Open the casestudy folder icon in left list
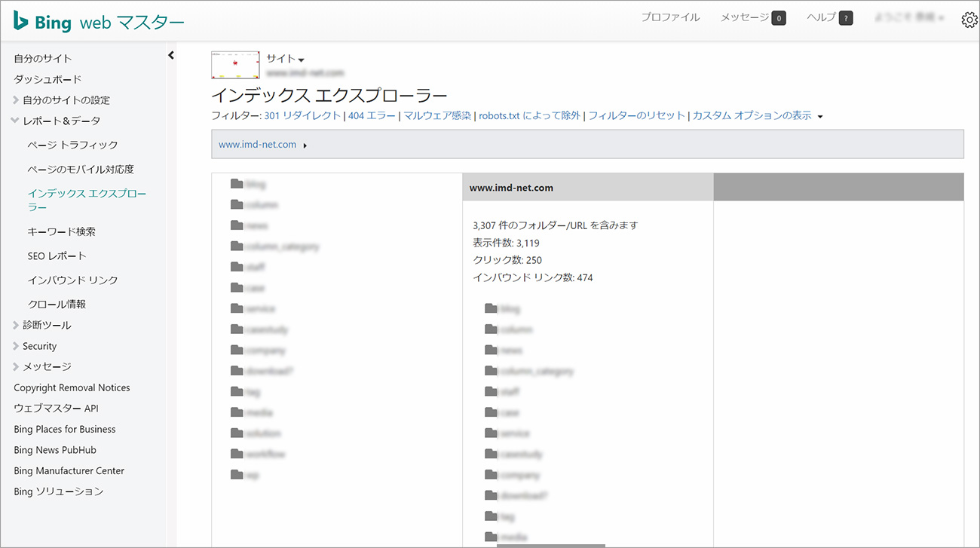980x548 pixels. [237, 329]
